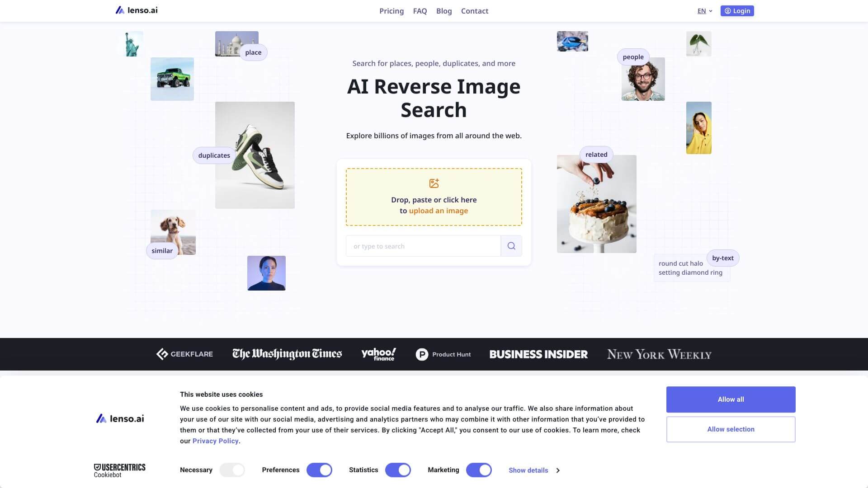This screenshot has height=488, width=868.
Task: Select the 'by-text' search tag bubble
Action: [x=722, y=258]
